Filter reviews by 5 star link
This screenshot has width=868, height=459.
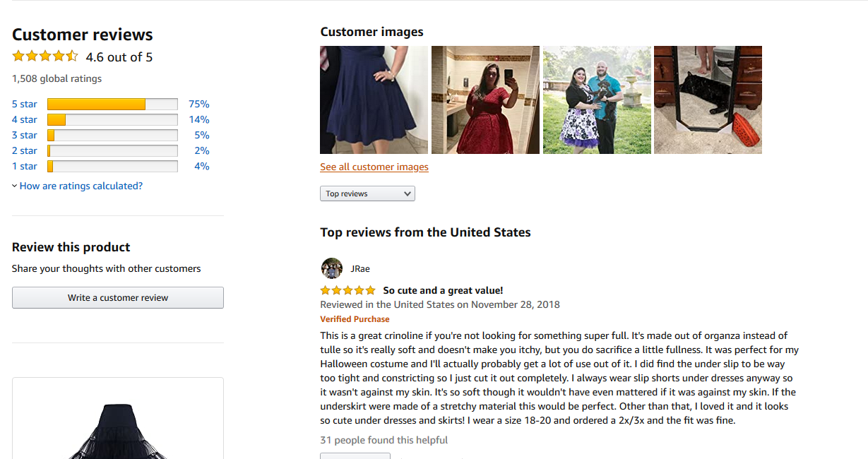(x=25, y=104)
